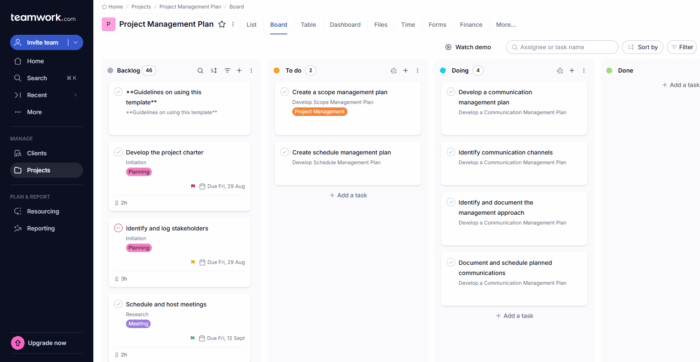Complete Document and schedule planned communications task
This screenshot has height=362, width=700.
pyautogui.click(x=451, y=262)
